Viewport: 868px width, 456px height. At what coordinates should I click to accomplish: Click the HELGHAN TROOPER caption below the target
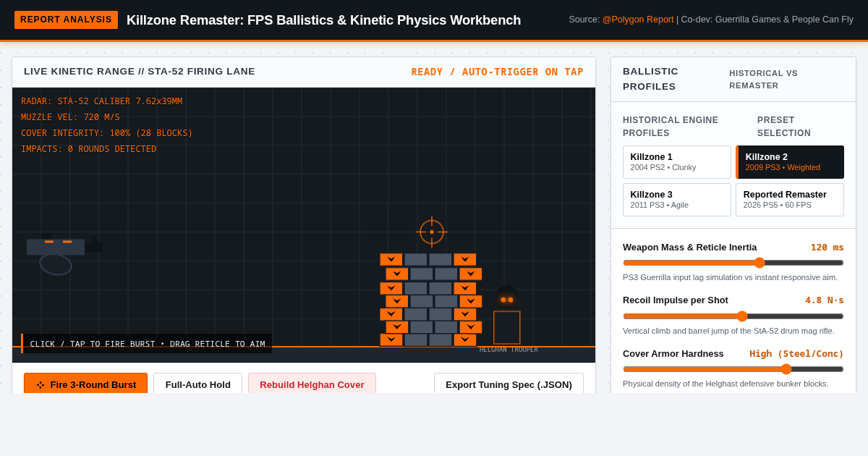509,350
